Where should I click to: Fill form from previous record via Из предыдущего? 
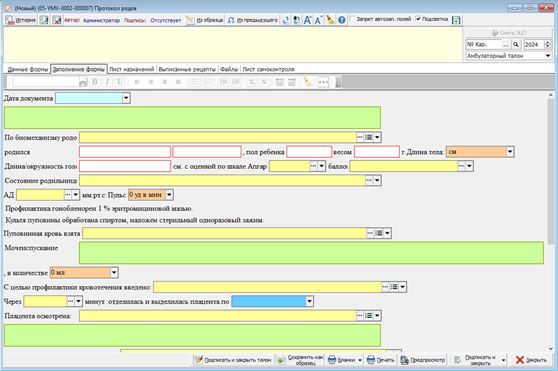click(252, 20)
